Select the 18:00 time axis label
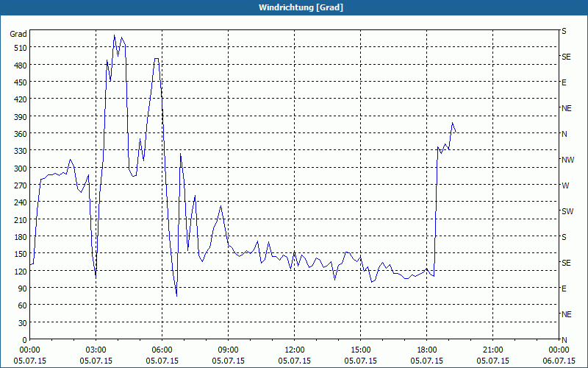 point(427,350)
